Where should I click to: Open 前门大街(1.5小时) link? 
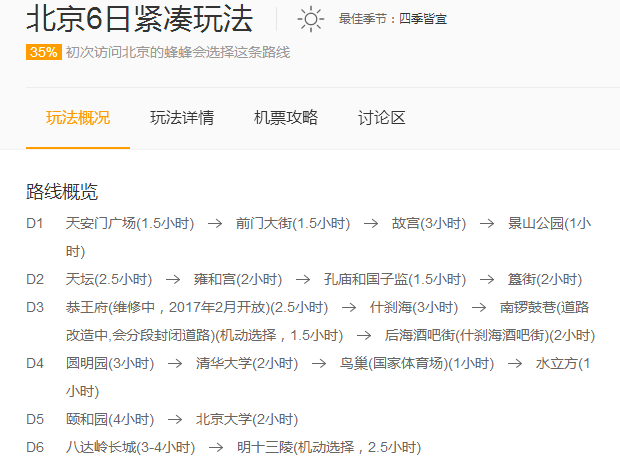293,223
